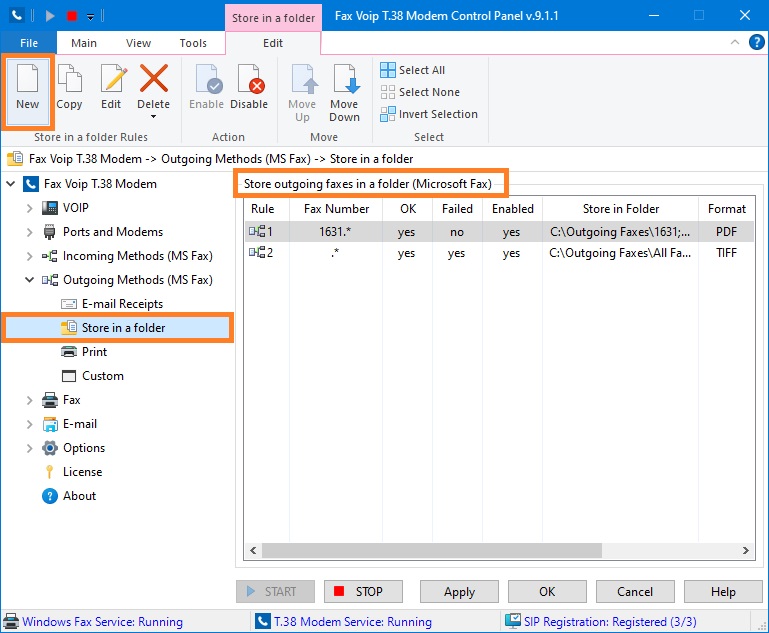Select Ports and Modems in tree

tap(113, 232)
